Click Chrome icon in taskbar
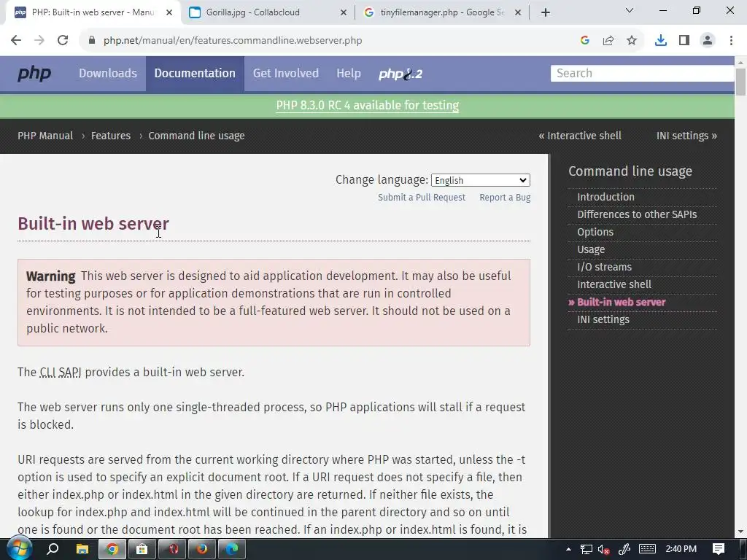 click(x=112, y=549)
